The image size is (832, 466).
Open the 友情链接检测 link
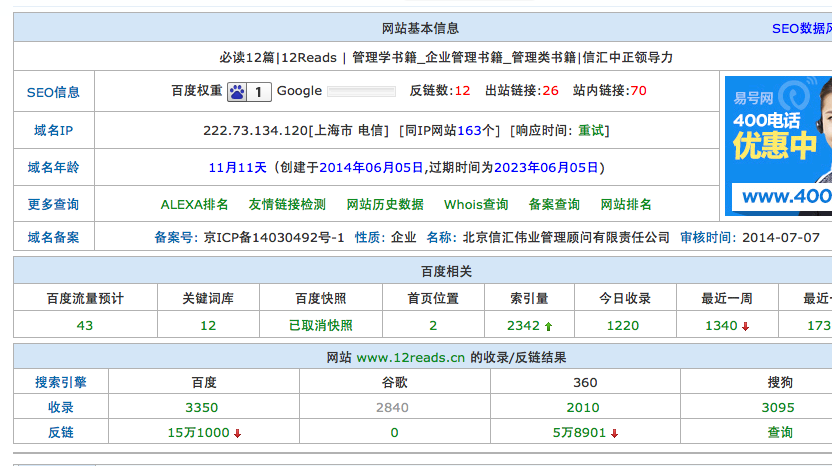[x=287, y=204]
